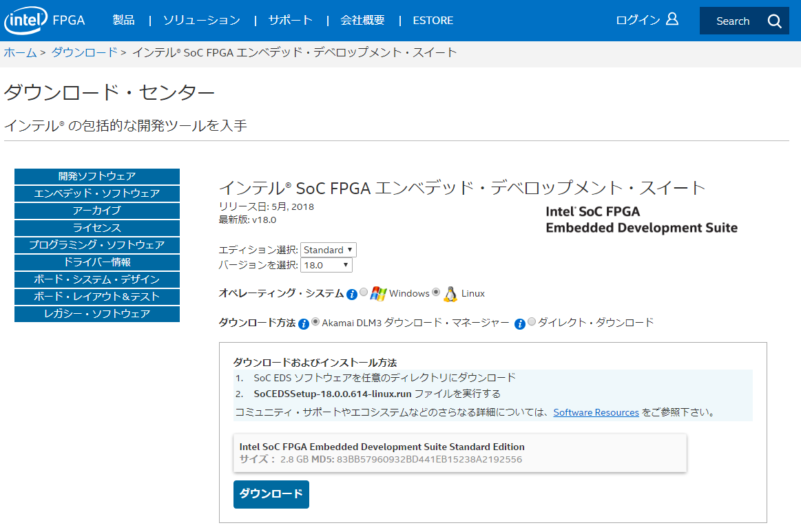Image resolution: width=801 pixels, height=532 pixels.
Task: Select プログラミング・ソフトウェア in the sidebar
Action: (x=97, y=245)
